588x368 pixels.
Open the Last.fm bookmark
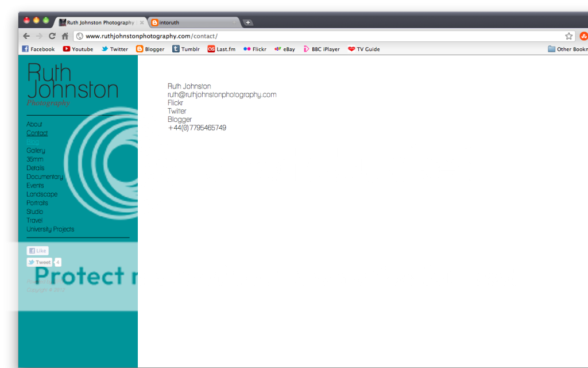(x=222, y=49)
